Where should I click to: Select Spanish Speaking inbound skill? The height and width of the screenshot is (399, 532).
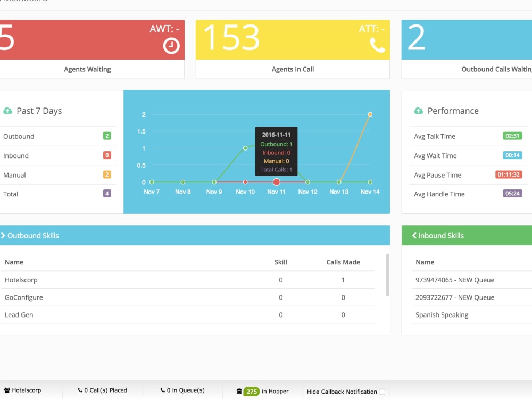442,315
